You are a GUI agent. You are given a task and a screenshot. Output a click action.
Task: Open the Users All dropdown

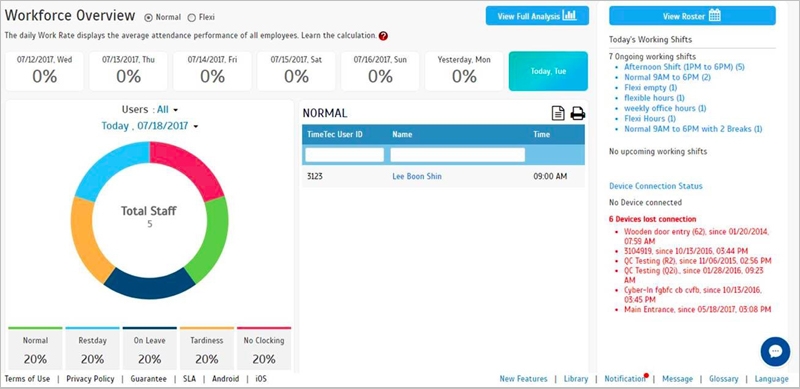pos(168,110)
